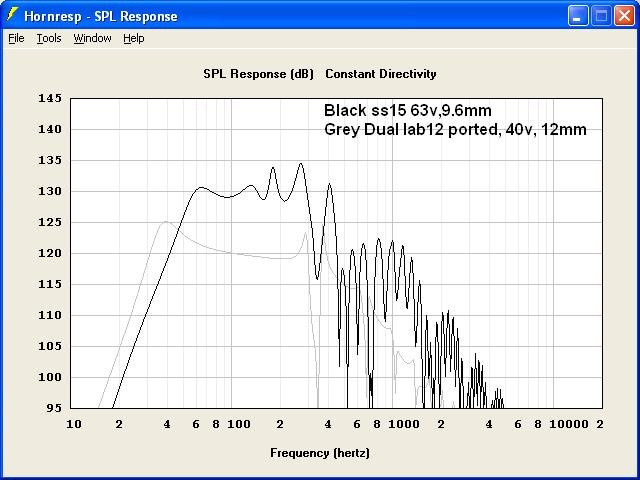Click the 'Frequency (hertz)' axis label

(x=320, y=453)
